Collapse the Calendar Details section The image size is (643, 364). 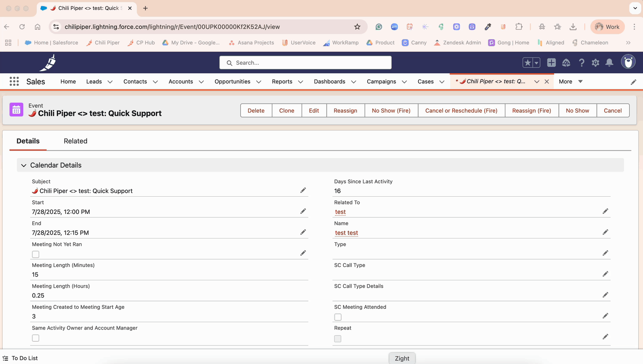click(24, 165)
